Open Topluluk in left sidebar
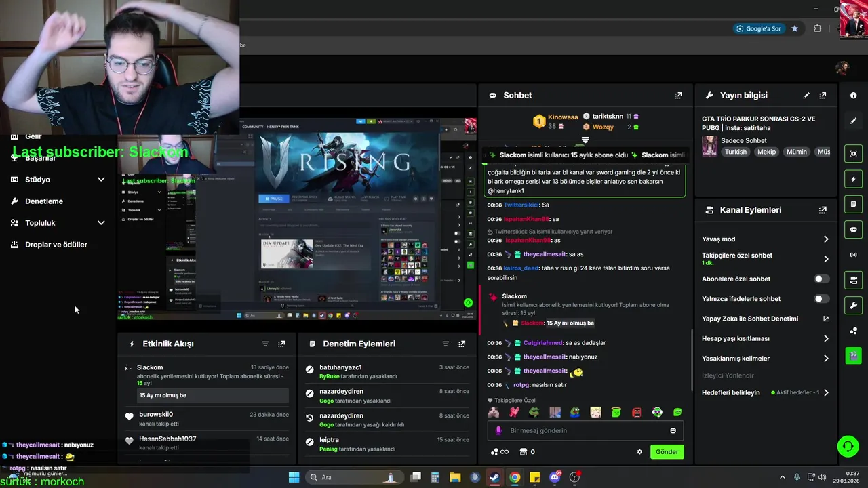 click(x=40, y=223)
